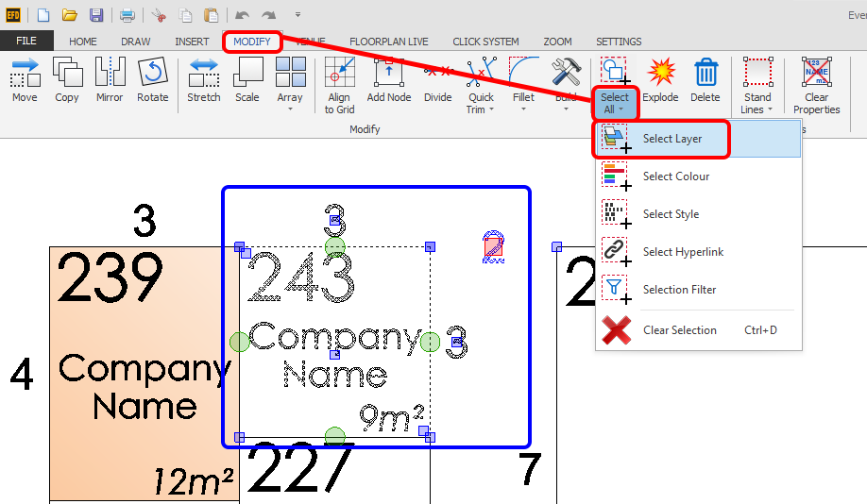Expand the Quick Trim dropdown arrow
Image resolution: width=867 pixels, height=504 pixels.
pyautogui.click(x=491, y=109)
